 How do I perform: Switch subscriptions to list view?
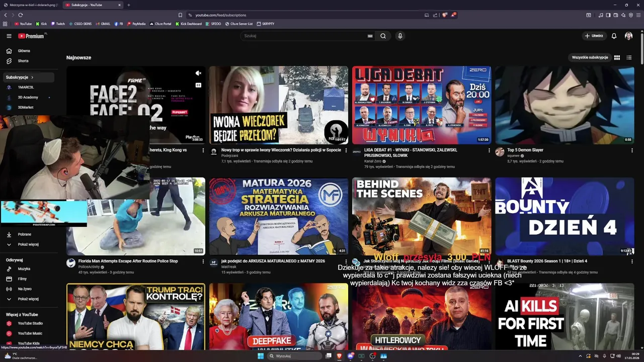pyautogui.click(x=629, y=57)
